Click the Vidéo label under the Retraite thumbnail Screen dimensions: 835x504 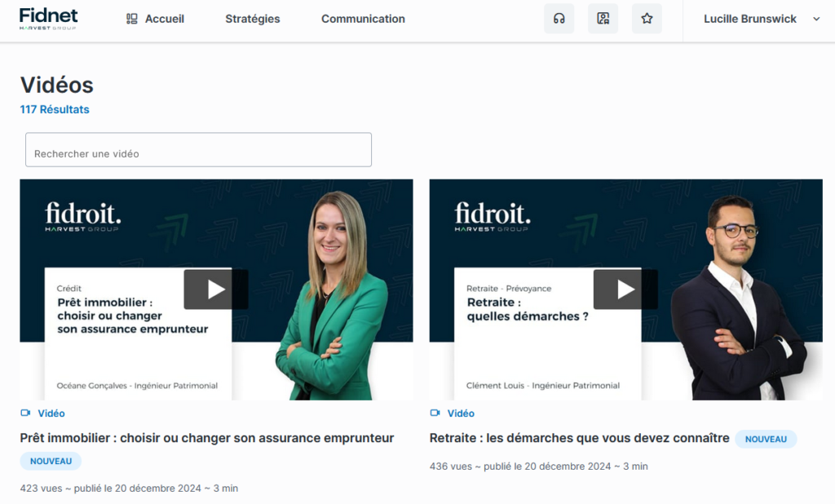[x=461, y=413]
